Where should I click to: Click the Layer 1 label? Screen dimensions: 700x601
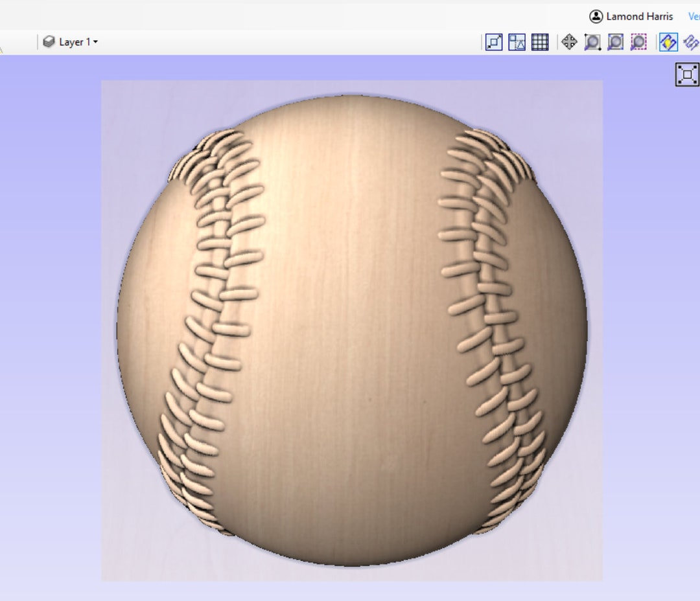pos(75,41)
